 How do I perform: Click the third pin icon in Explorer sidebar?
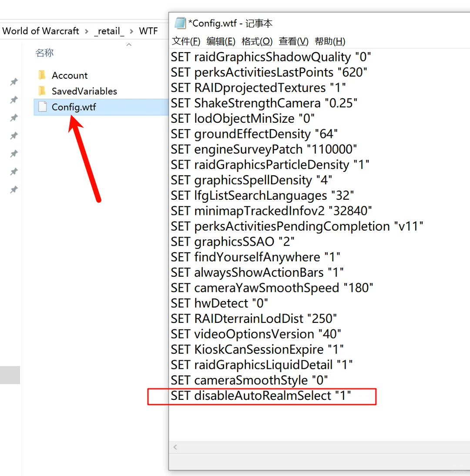(x=13, y=117)
